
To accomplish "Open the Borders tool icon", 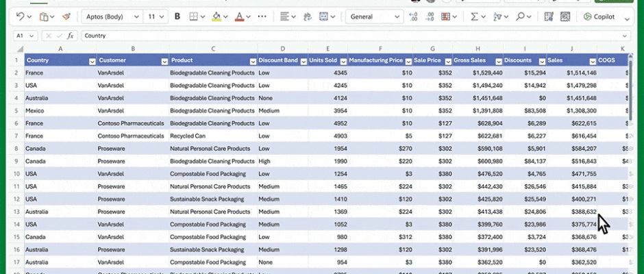I will [193, 16].
